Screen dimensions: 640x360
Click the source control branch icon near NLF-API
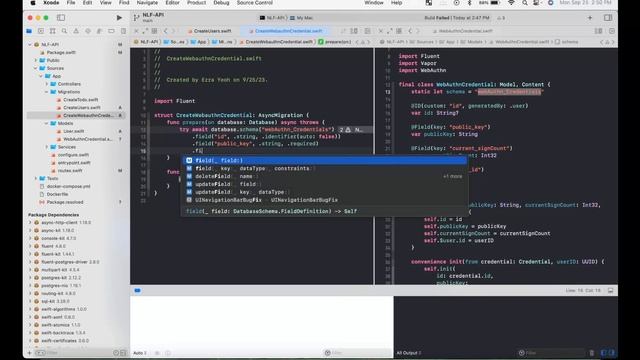pyautogui.click(x=136, y=18)
